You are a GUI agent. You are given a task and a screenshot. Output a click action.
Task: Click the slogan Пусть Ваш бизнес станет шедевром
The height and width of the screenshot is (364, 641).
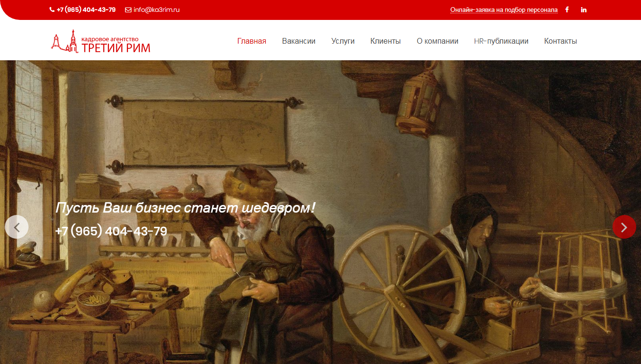click(185, 208)
